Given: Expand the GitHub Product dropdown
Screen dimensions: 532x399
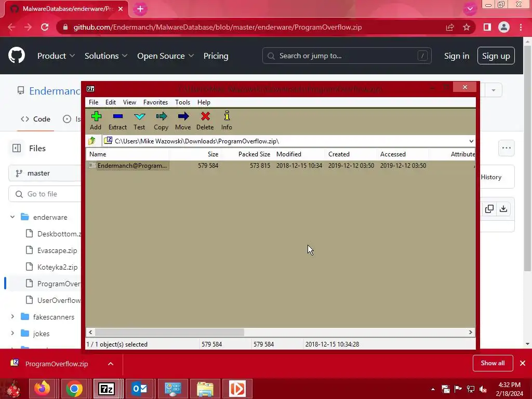Looking at the screenshot, I should (56, 56).
